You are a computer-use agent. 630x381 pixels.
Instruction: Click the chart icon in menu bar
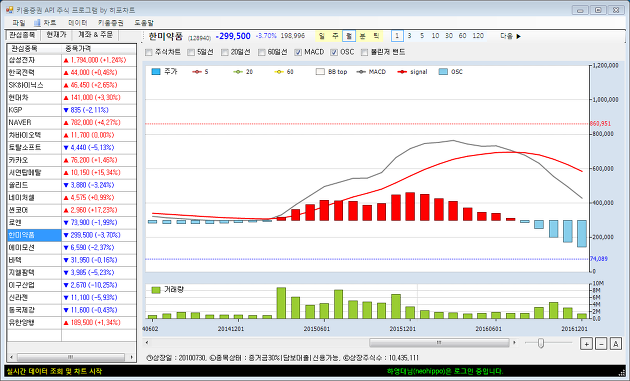[37, 23]
